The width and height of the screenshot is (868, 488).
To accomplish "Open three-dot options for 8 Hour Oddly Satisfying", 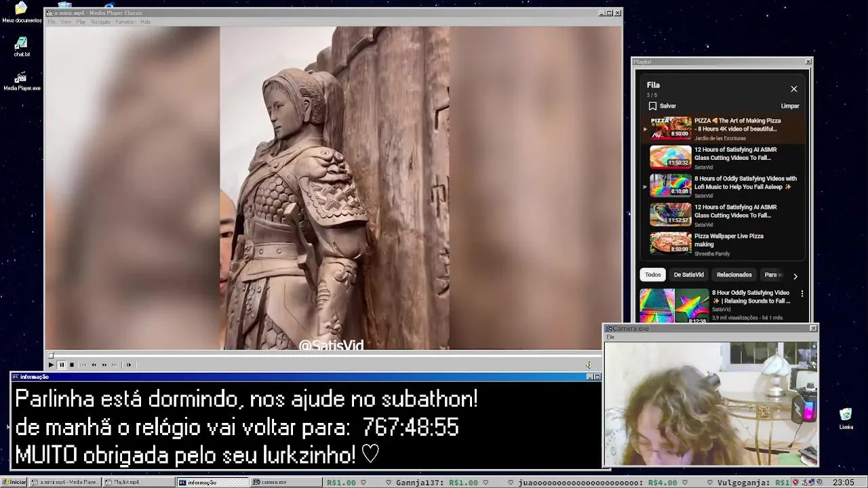I will click(x=802, y=293).
